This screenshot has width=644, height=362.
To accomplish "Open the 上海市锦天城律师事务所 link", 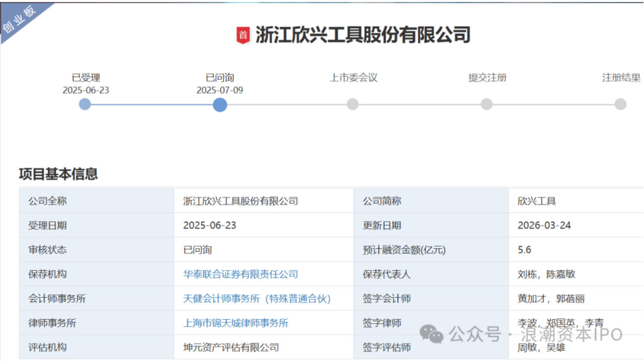I will point(235,323).
